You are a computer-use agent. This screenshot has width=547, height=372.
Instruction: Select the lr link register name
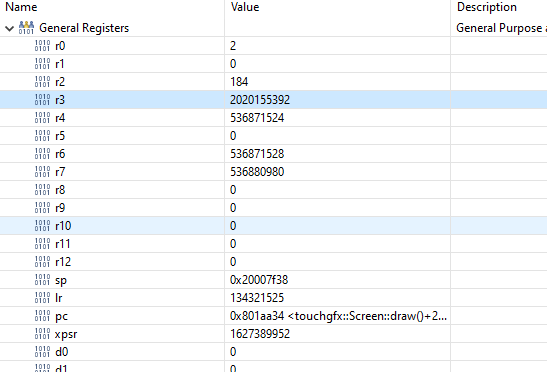click(x=59, y=298)
